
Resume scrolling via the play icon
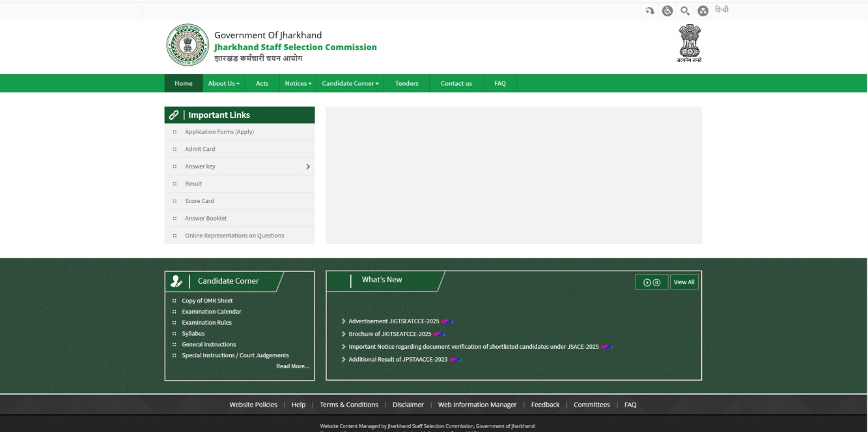click(647, 282)
